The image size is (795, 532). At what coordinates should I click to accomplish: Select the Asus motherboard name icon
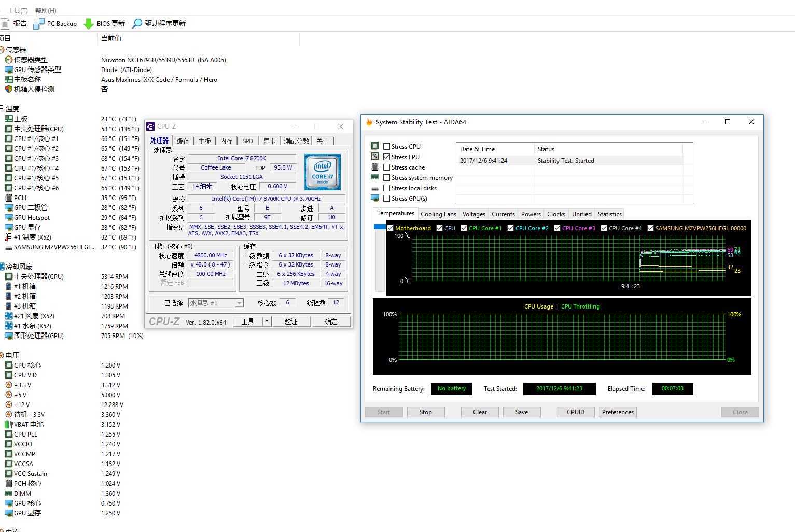click(9, 79)
